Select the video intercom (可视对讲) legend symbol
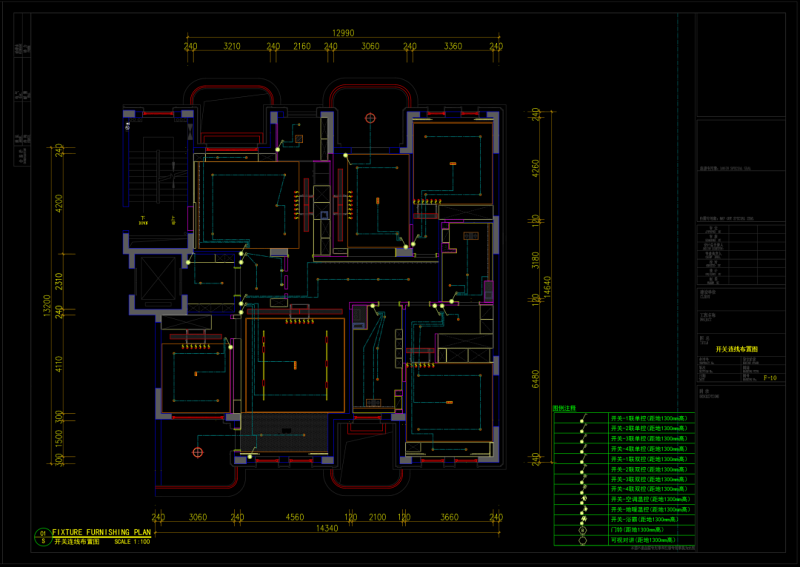The height and width of the screenshot is (567, 800). click(581, 541)
